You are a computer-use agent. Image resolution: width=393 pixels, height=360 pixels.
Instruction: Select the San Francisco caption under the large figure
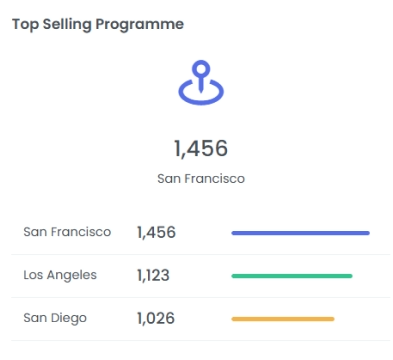[201, 179]
